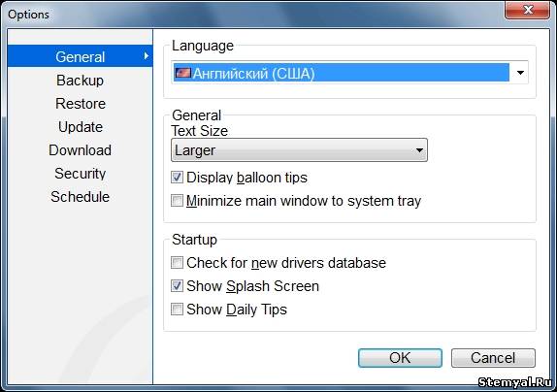Close the Options dialog window
Screen dimensions: 557x392
tap(527, 10)
